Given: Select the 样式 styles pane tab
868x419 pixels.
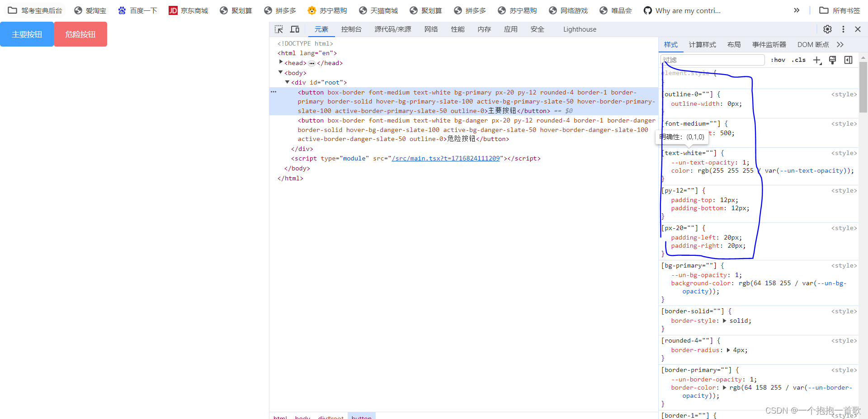Looking at the screenshot, I should [x=671, y=45].
